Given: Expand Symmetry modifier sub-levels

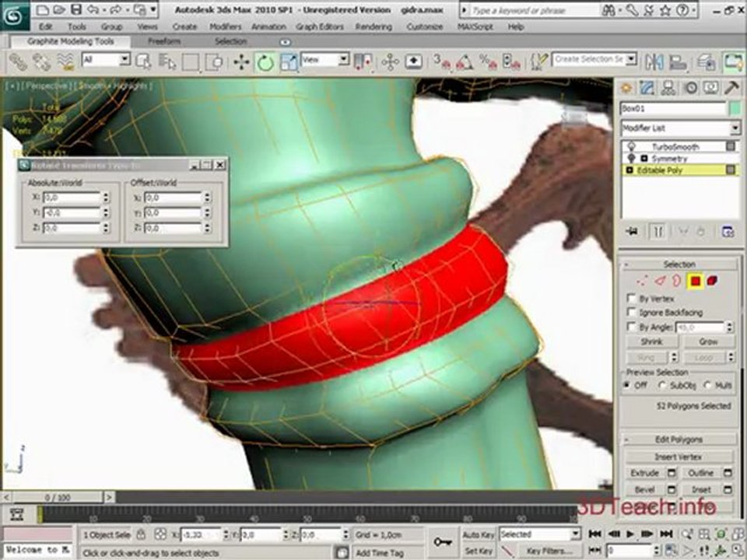Looking at the screenshot, I should [644, 158].
